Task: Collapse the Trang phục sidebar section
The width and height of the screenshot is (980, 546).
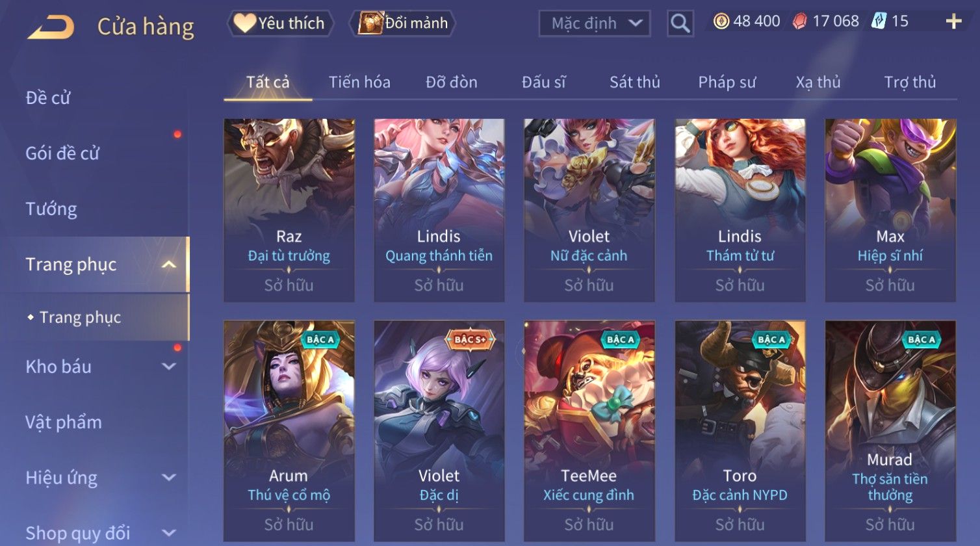Action: (168, 265)
